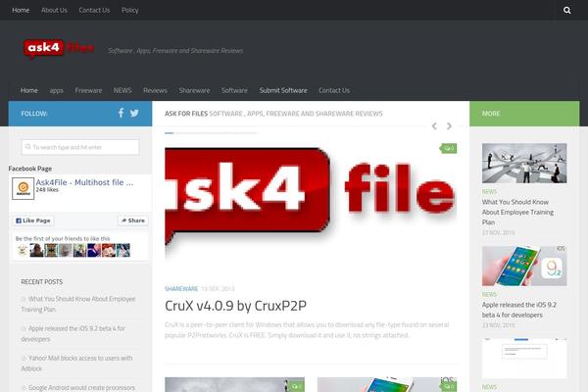Select Home in main navigation
The width and height of the screenshot is (588, 392).
28,90
